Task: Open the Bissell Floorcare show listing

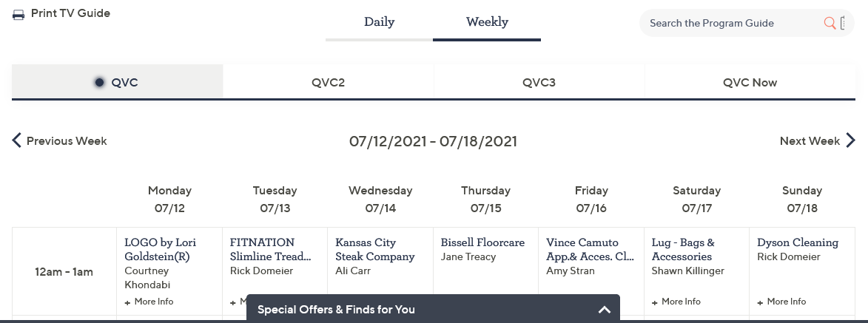Action: pos(482,242)
